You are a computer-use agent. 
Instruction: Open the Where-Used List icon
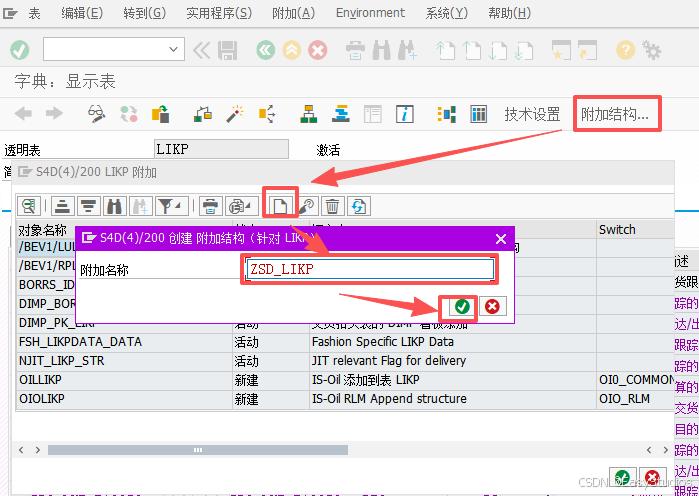point(267,114)
